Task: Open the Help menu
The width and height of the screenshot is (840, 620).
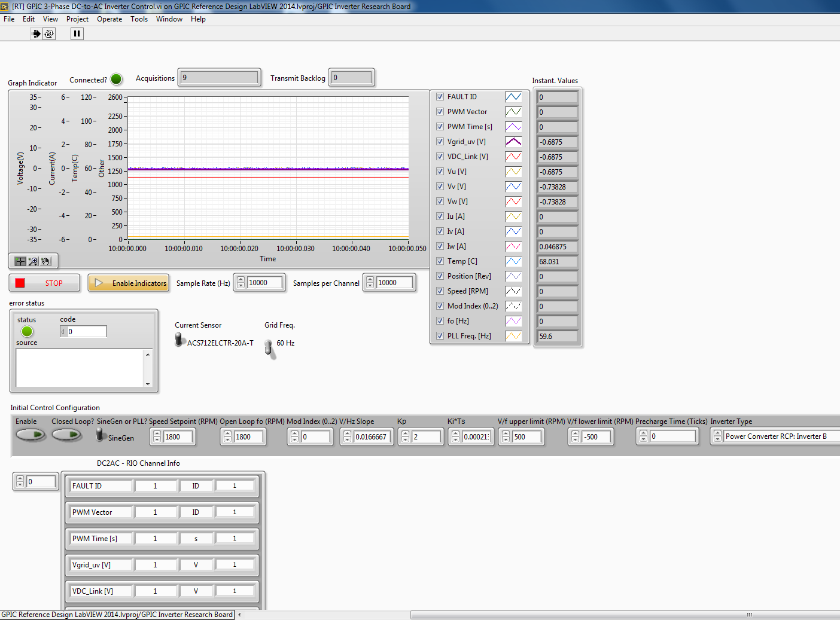Action: coord(198,19)
